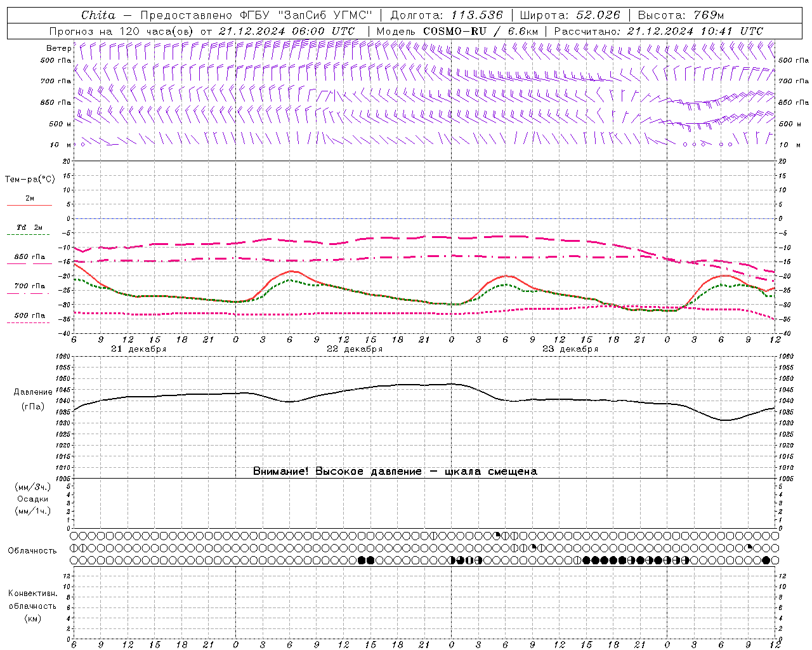Image resolution: width=812 pixels, height=650 pixels.
Task: Click the "Широта: 52.026" header field
Action: pyautogui.click(x=570, y=15)
